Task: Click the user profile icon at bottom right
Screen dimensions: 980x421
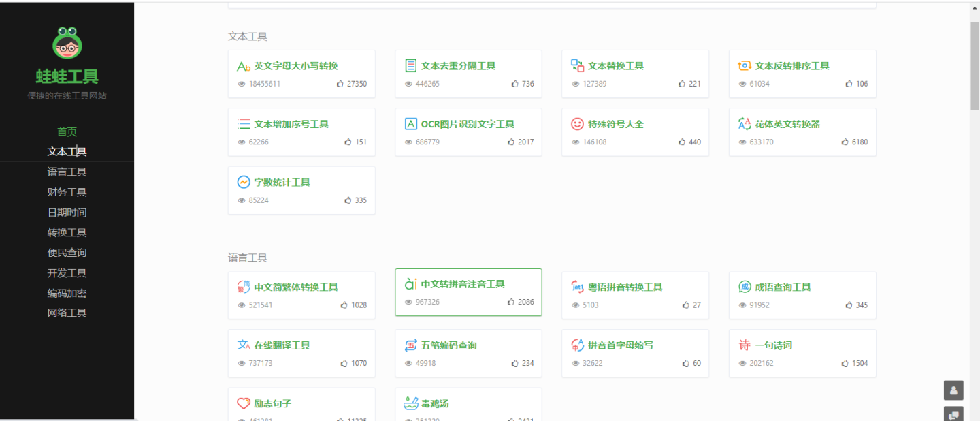Action: pos(953,390)
